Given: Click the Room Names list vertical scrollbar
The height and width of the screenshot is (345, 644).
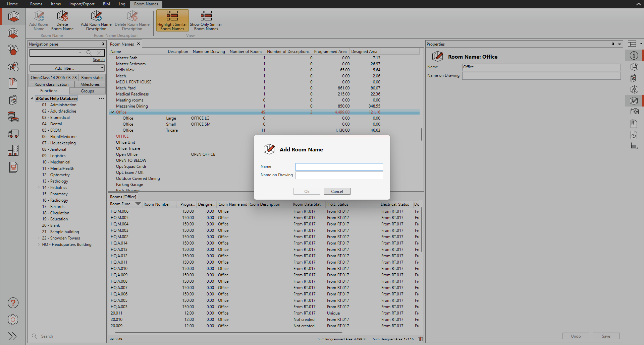Looking at the screenshot, I should (x=421, y=134).
